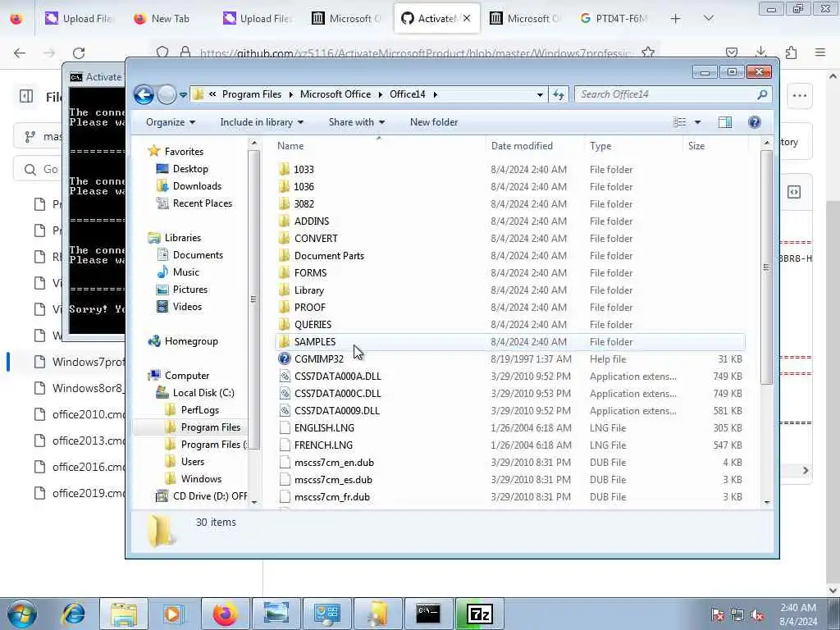
Task: Click the Windows Start orb
Action: [22, 614]
